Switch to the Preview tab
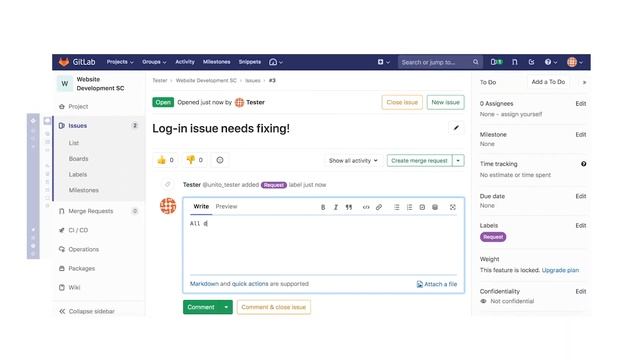The height and width of the screenshot is (360, 640). click(x=226, y=207)
